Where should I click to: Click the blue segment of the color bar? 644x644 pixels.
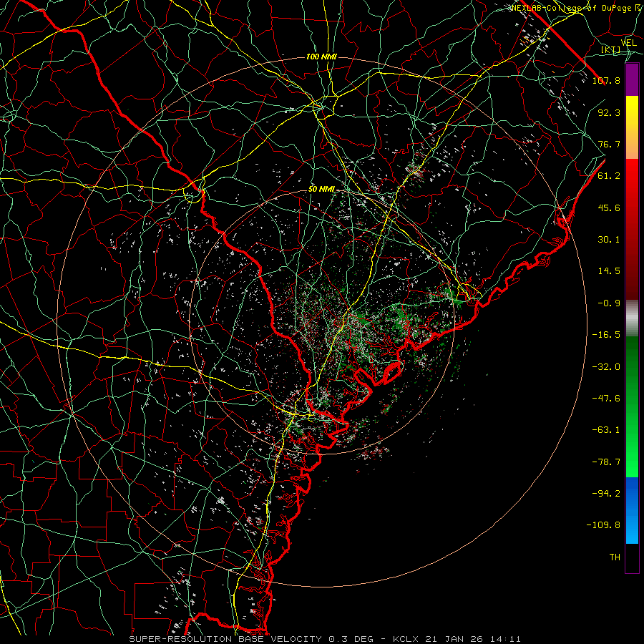coord(632,510)
